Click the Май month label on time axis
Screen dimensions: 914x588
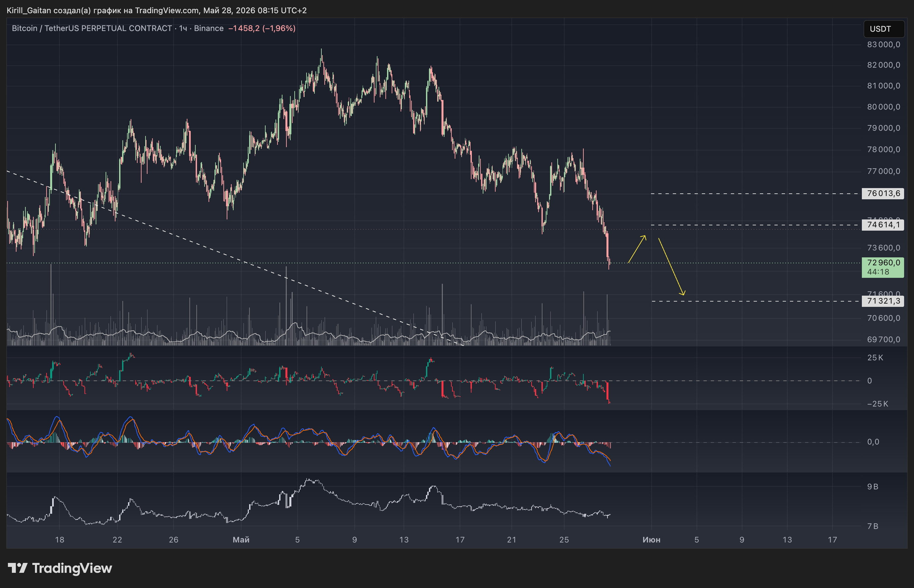tap(241, 539)
